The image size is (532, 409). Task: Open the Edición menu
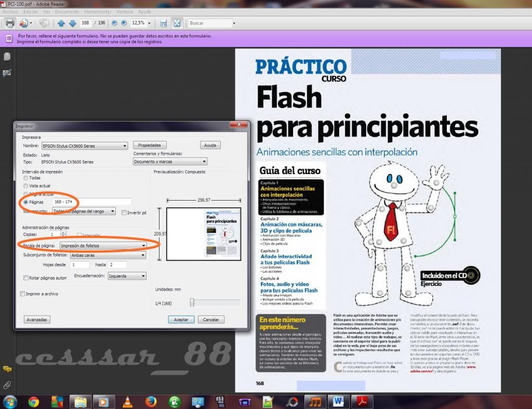click(31, 11)
